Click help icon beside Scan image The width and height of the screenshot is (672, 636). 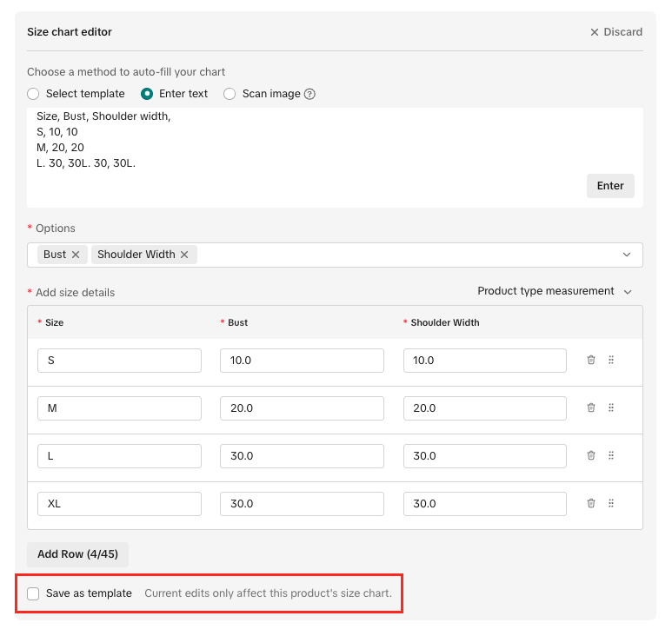[x=309, y=94]
